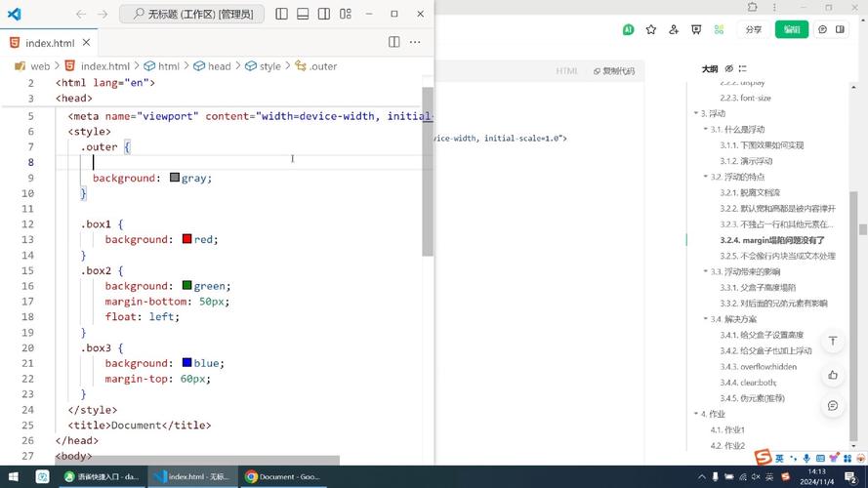Click the add collaborator person icon

(x=674, y=29)
